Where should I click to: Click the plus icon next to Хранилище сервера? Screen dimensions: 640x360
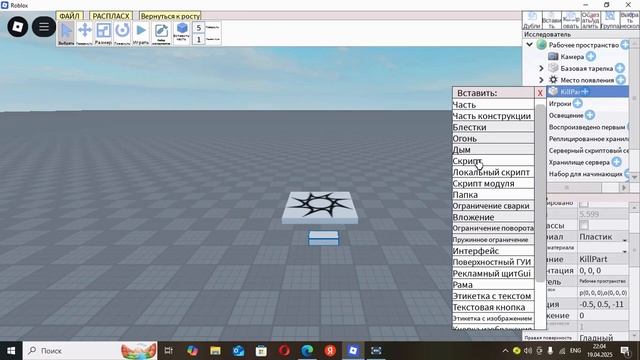(x=616, y=162)
